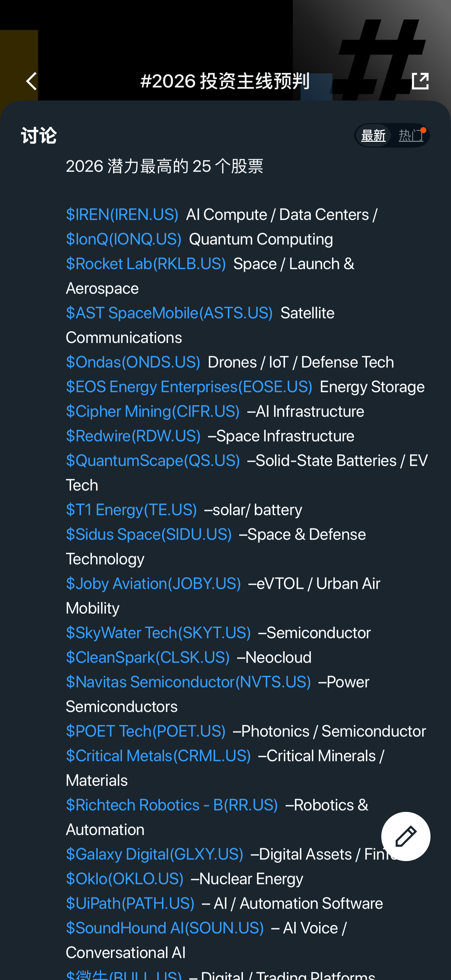This screenshot has width=451, height=980.
Task: Open $Navitas Semiconductor(NVTS.US) link
Action: (x=188, y=682)
